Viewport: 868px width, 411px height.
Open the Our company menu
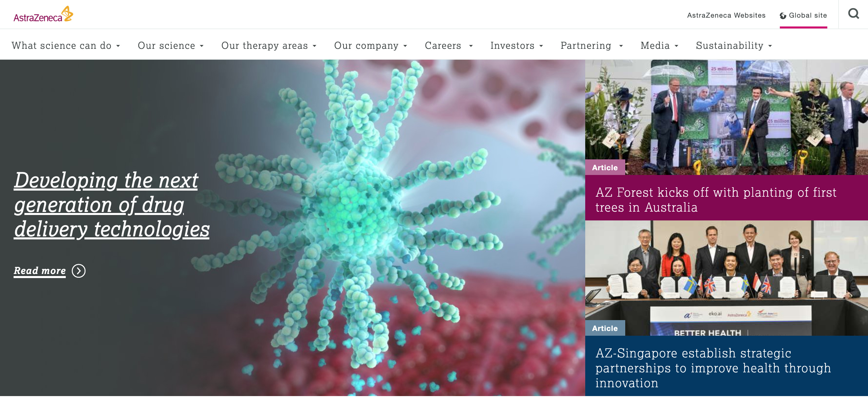pyautogui.click(x=371, y=45)
